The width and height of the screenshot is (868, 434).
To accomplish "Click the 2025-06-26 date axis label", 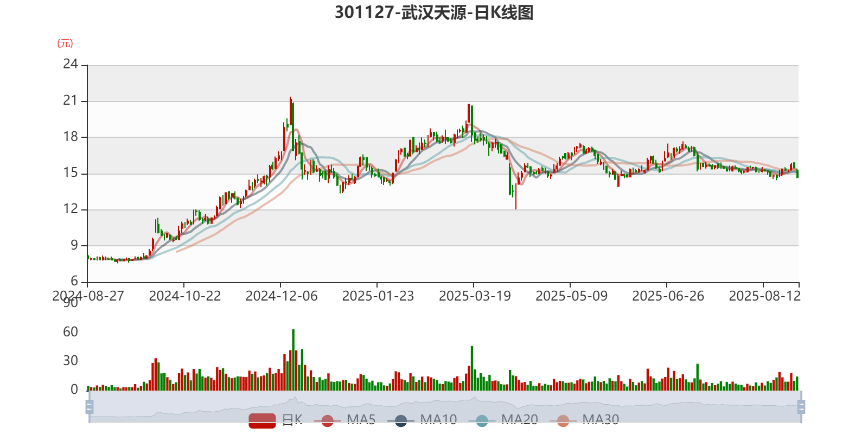I will coord(668,296).
